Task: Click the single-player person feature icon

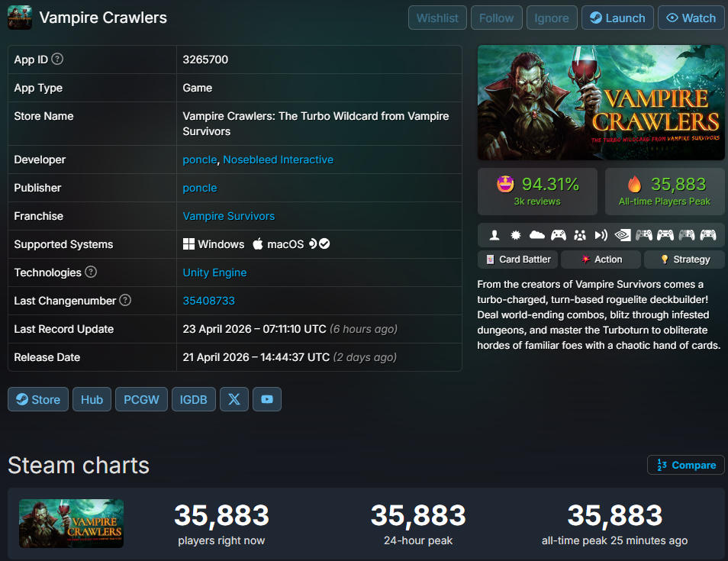Action: pos(494,235)
